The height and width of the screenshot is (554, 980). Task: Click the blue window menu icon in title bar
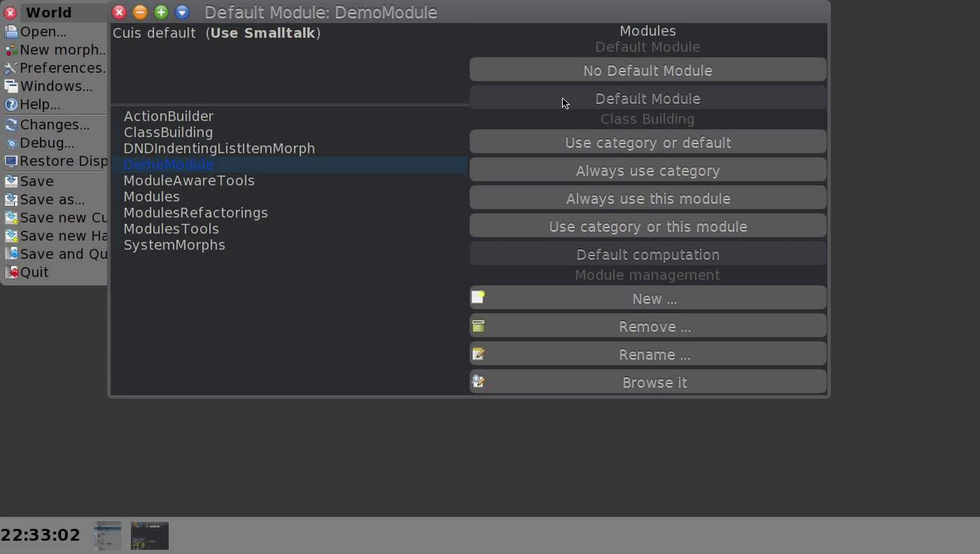tap(182, 12)
